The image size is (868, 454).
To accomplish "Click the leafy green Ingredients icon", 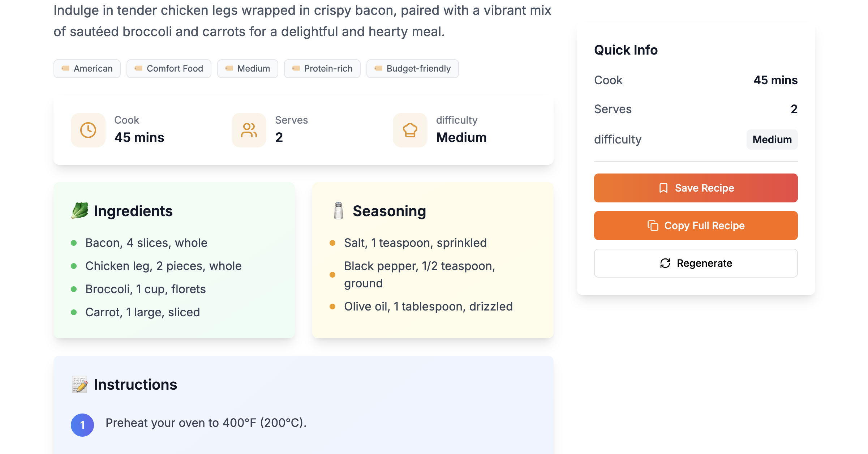I will pos(80,211).
